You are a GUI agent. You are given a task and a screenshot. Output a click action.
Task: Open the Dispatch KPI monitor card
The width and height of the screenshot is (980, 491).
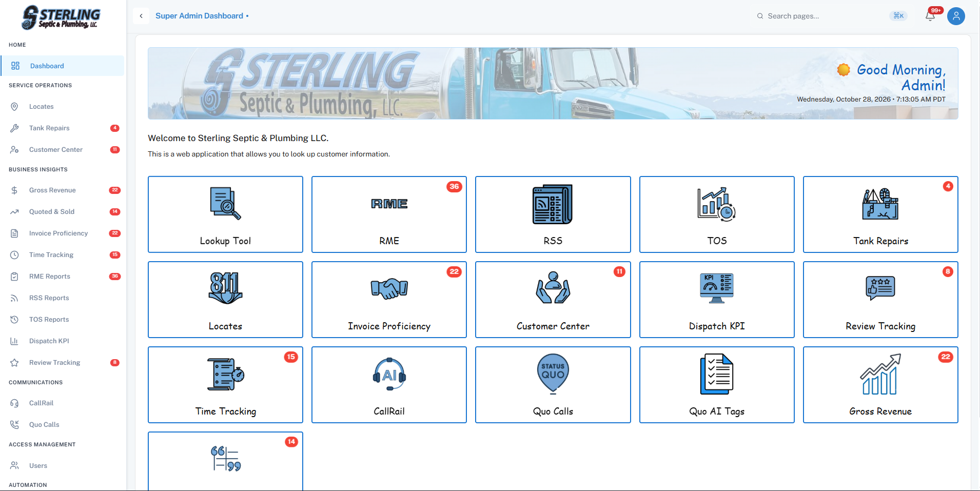point(717,300)
